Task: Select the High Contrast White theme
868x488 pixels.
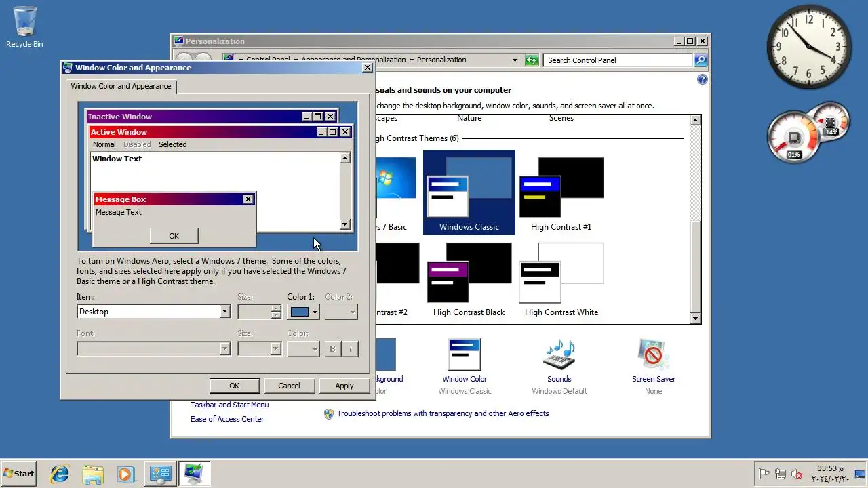Action: click(x=561, y=279)
